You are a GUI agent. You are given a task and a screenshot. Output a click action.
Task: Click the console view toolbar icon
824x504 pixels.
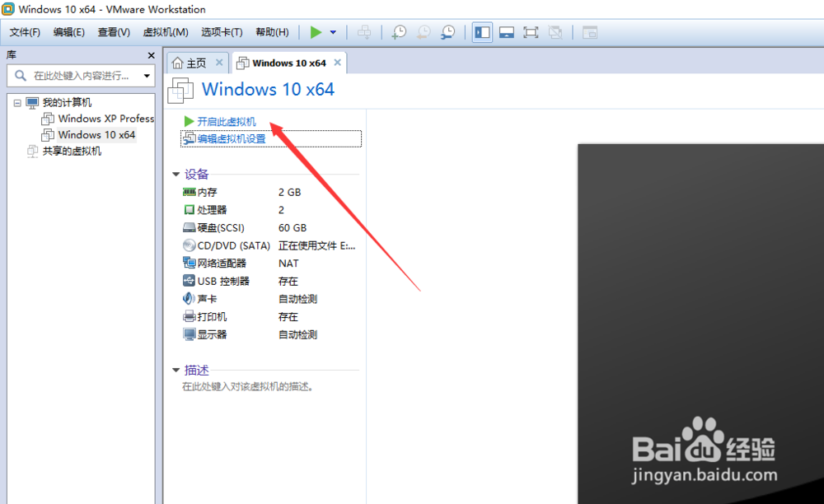point(590,33)
